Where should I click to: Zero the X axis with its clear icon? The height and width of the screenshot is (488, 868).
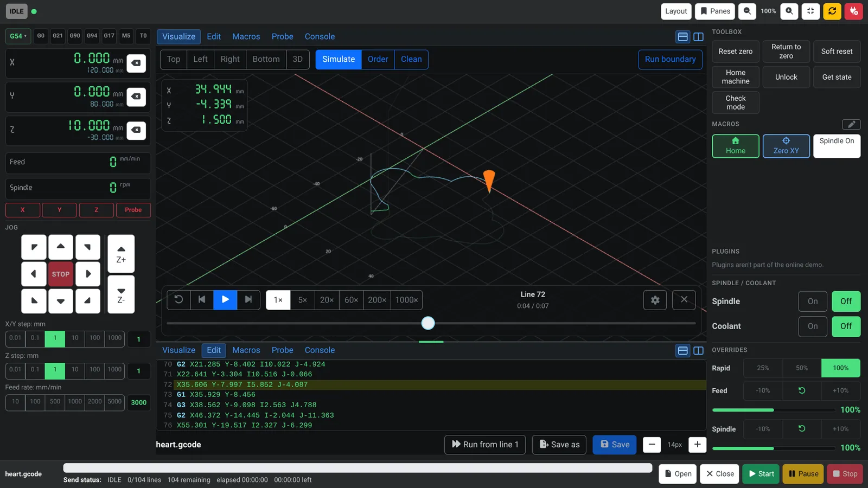point(136,63)
